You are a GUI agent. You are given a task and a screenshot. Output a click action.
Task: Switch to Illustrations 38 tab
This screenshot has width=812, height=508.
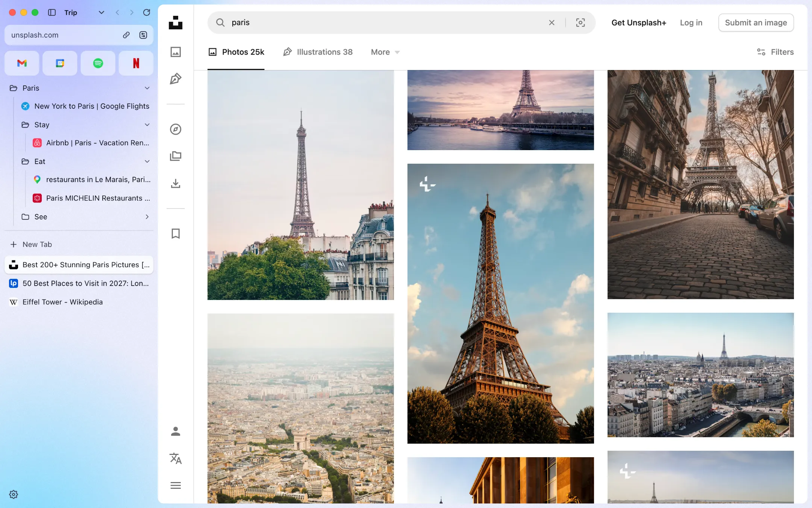318,52
